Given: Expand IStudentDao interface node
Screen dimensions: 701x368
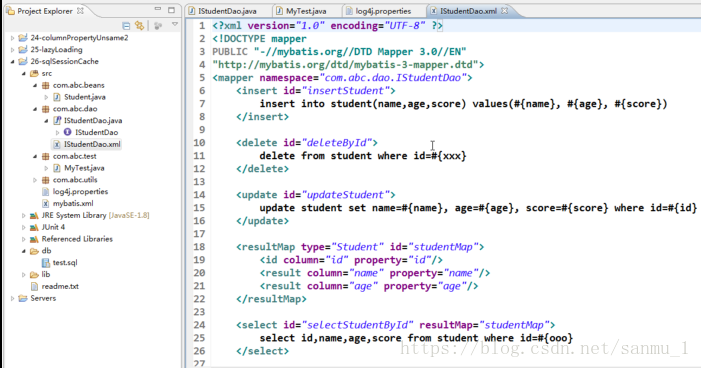Looking at the screenshot, I should pyautogui.click(x=57, y=132).
